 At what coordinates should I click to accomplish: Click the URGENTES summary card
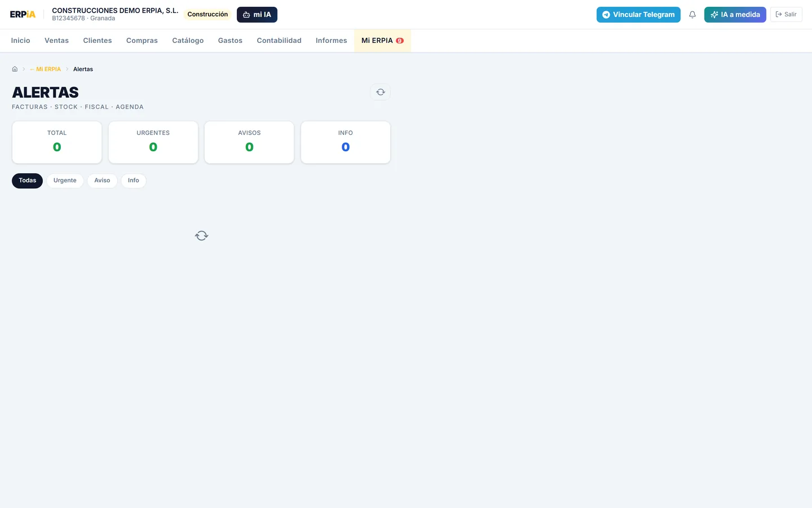click(x=153, y=142)
